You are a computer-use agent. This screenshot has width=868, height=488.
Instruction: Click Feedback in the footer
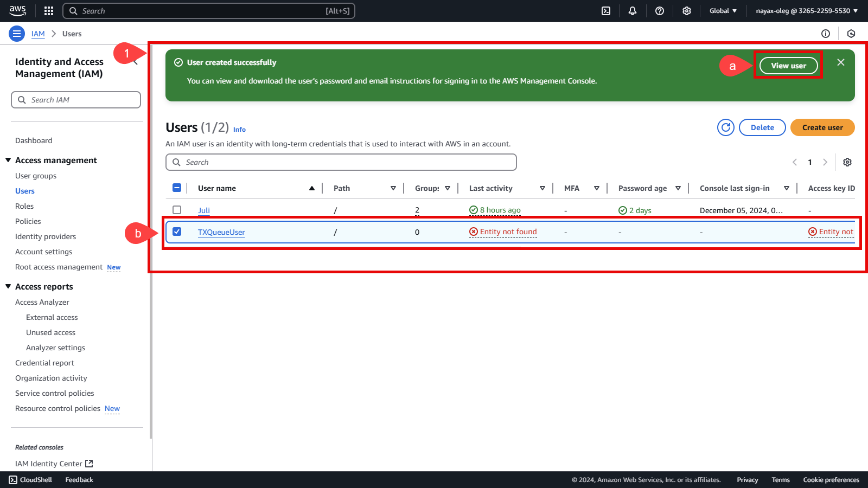click(x=79, y=480)
